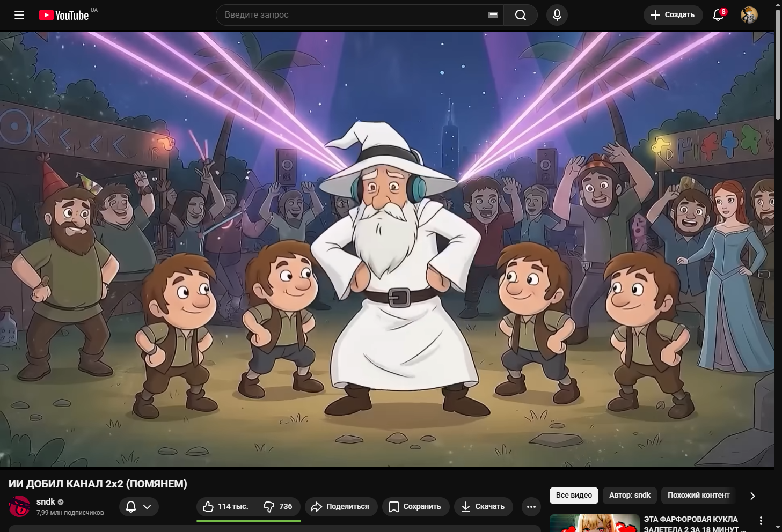Go to YouTube home via logo
Image resolution: width=782 pixels, height=532 pixels.
[64, 15]
